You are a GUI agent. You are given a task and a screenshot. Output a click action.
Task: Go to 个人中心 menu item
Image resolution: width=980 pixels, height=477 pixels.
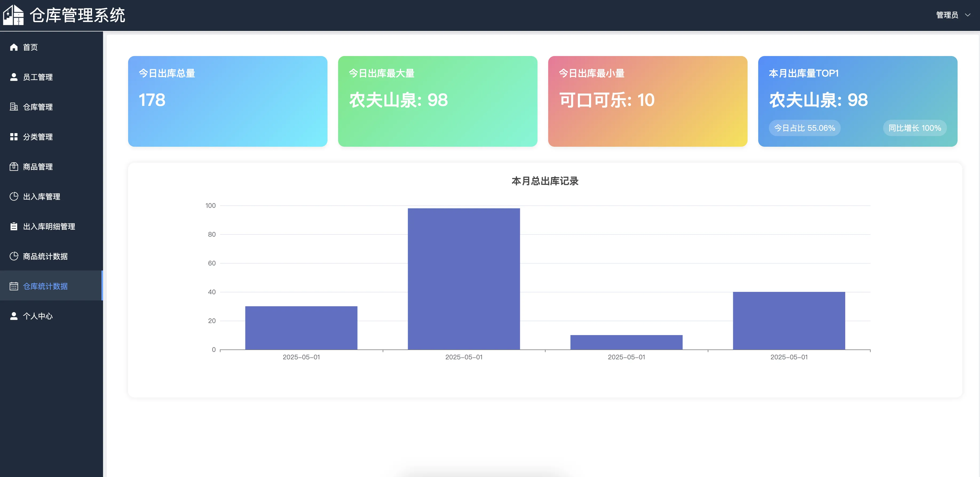pyautogui.click(x=38, y=316)
